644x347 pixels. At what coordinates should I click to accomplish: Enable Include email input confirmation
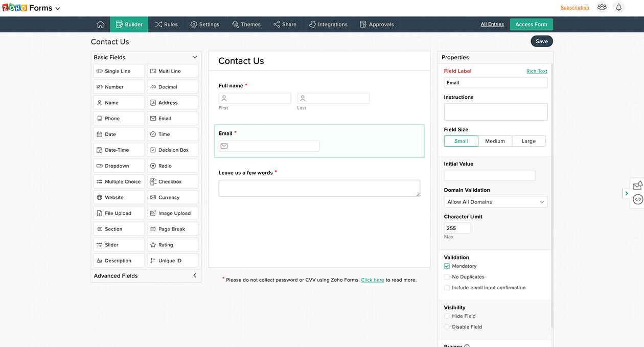(x=447, y=288)
